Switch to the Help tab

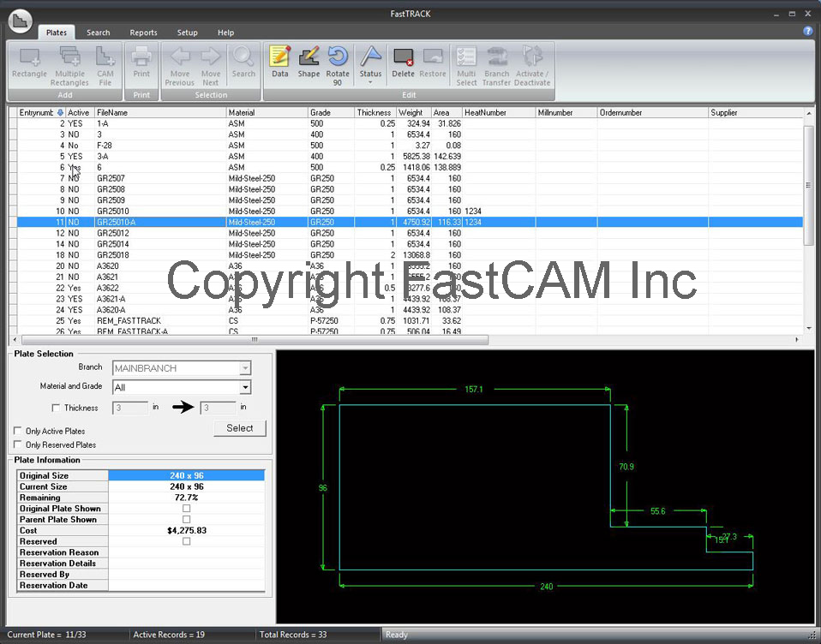pyautogui.click(x=225, y=33)
